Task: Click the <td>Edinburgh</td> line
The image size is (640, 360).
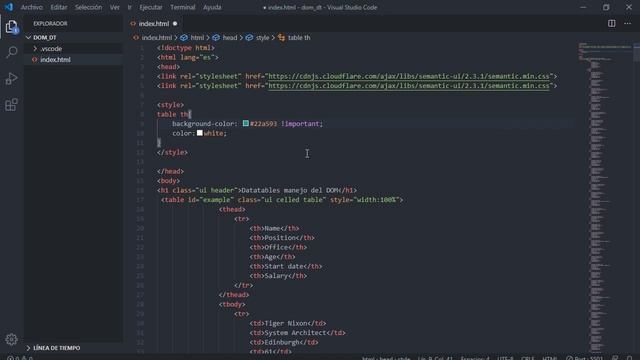Action: [284, 342]
